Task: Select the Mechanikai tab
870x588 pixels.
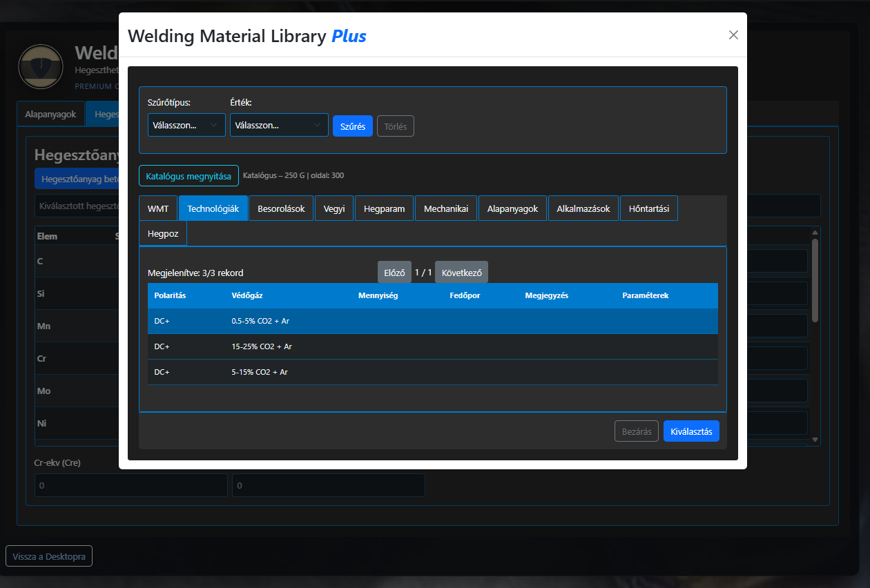Action: click(446, 208)
